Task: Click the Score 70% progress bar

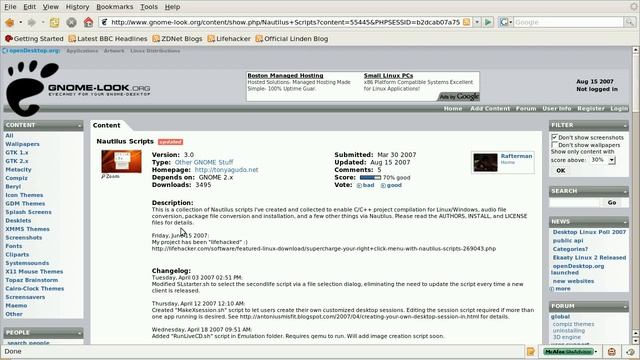Action: tap(370, 178)
